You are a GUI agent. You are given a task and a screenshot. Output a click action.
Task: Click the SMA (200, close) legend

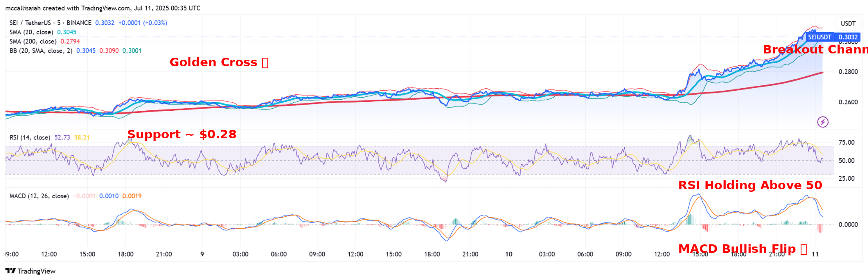click(33, 42)
